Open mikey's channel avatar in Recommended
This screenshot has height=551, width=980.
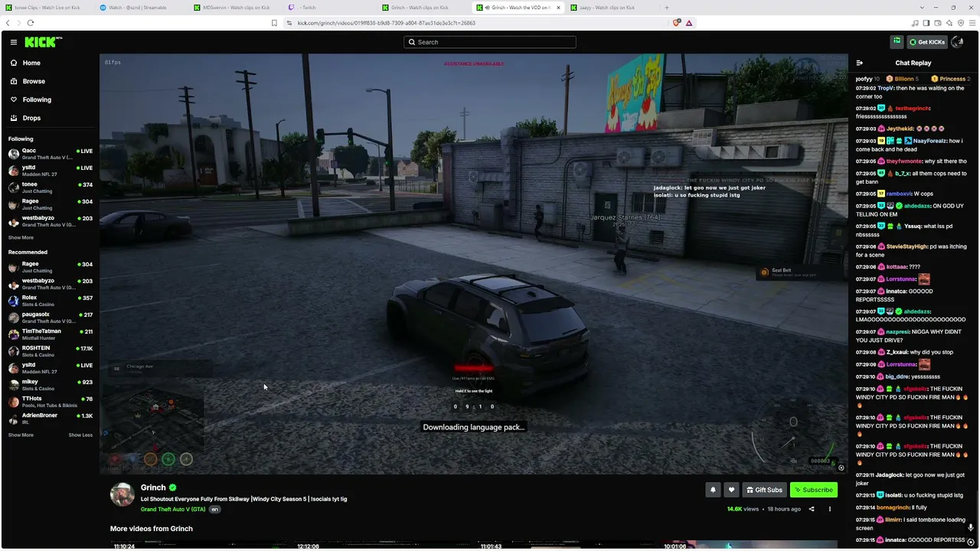[14, 385]
